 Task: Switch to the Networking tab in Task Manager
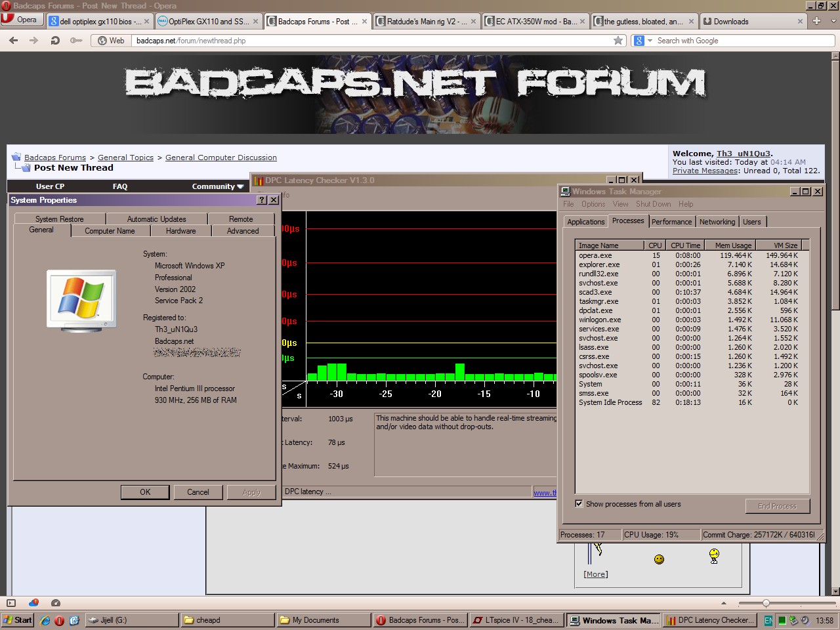(x=717, y=222)
